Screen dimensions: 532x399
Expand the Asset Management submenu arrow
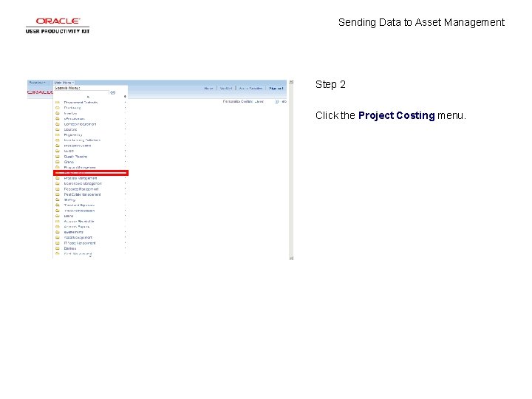[x=125, y=237]
